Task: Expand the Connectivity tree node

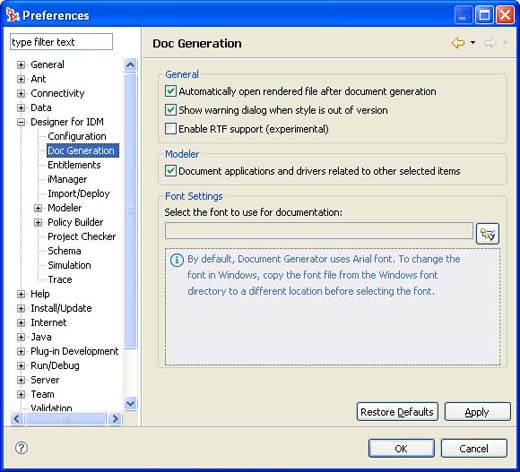Action: (21, 93)
